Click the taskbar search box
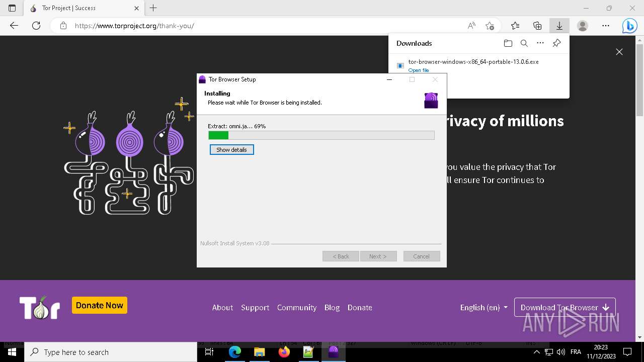This screenshot has height=362, width=644. click(x=111, y=352)
